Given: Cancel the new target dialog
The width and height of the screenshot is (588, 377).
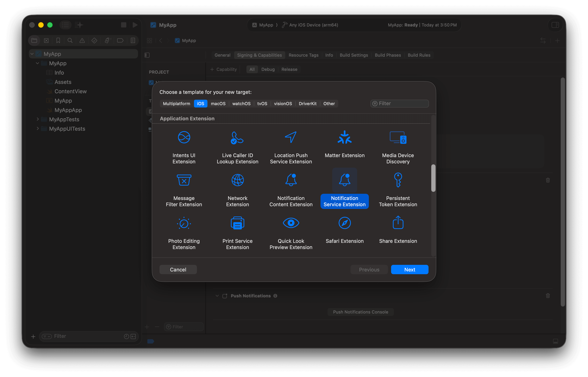Looking at the screenshot, I should tap(178, 269).
